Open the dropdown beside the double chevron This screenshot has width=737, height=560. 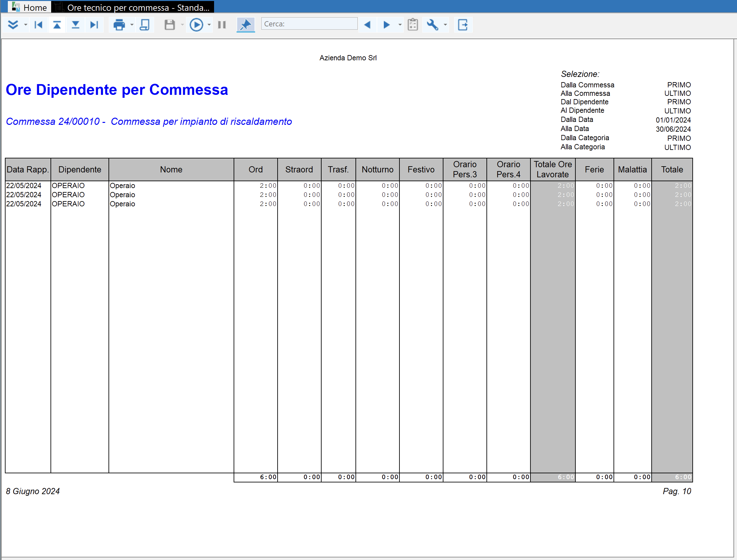26,25
